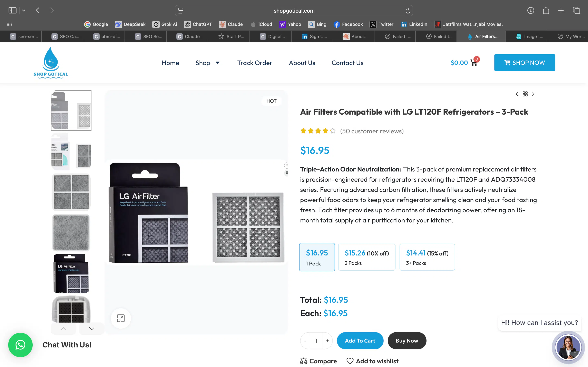Select the 1 Pack pricing option
This screenshot has height=367, width=588.
[317, 257]
